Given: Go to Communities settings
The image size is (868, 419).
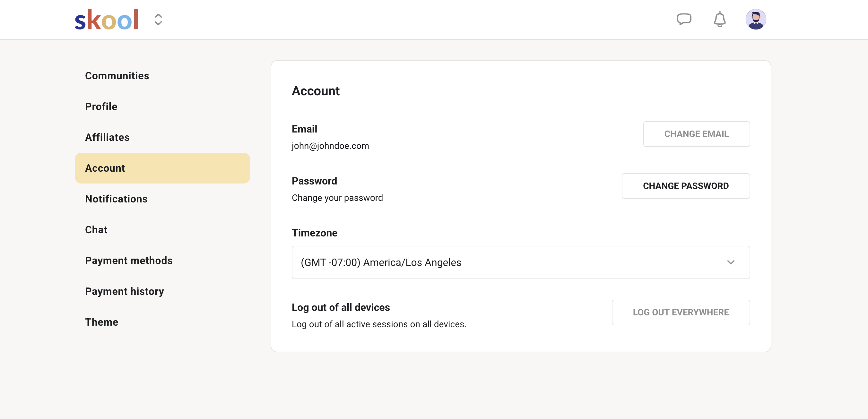Looking at the screenshot, I should coord(117,76).
